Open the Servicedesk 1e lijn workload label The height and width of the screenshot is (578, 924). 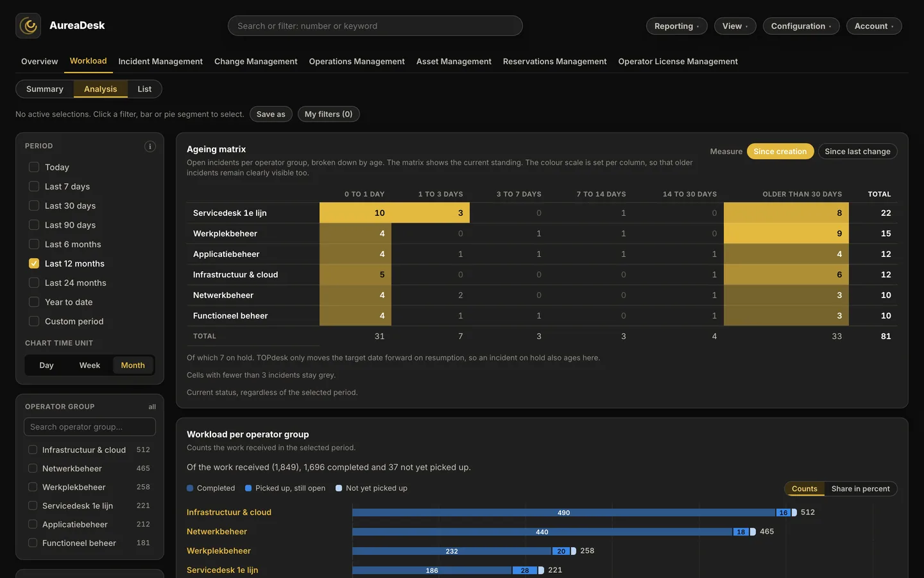coord(222,570)
